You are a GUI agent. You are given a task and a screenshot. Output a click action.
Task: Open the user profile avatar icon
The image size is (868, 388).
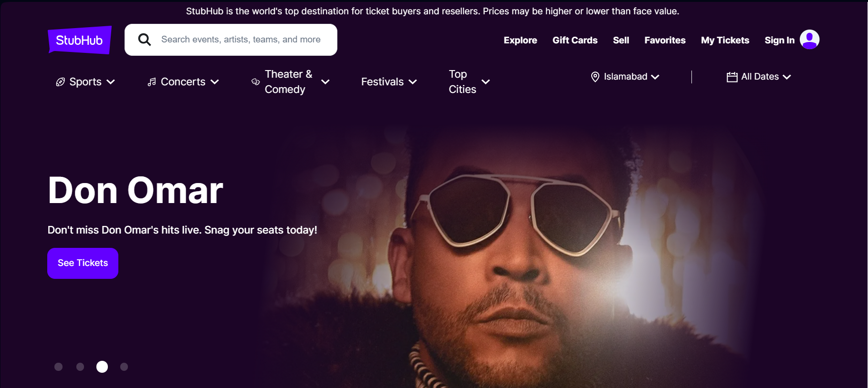point(809,40)
